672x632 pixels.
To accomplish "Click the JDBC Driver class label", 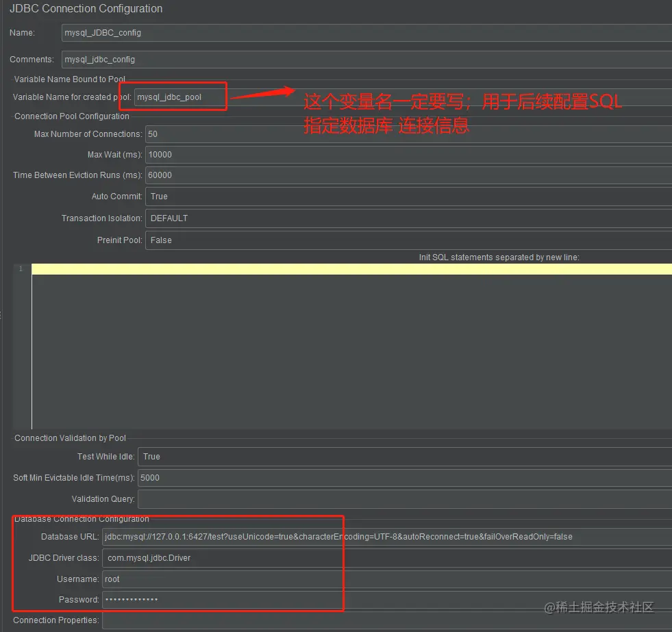I will pos(64,558).
